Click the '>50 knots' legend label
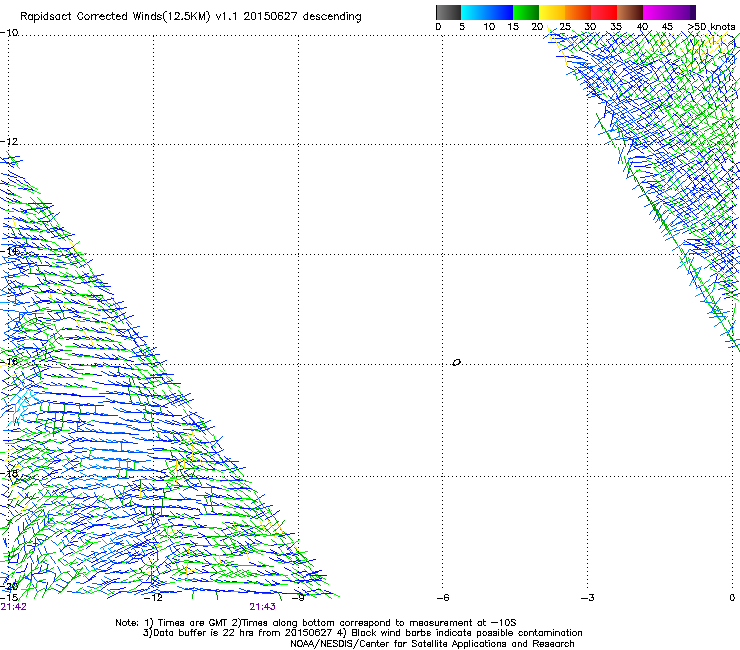This screenshot has width=740, height=650. tap(711, 26)
